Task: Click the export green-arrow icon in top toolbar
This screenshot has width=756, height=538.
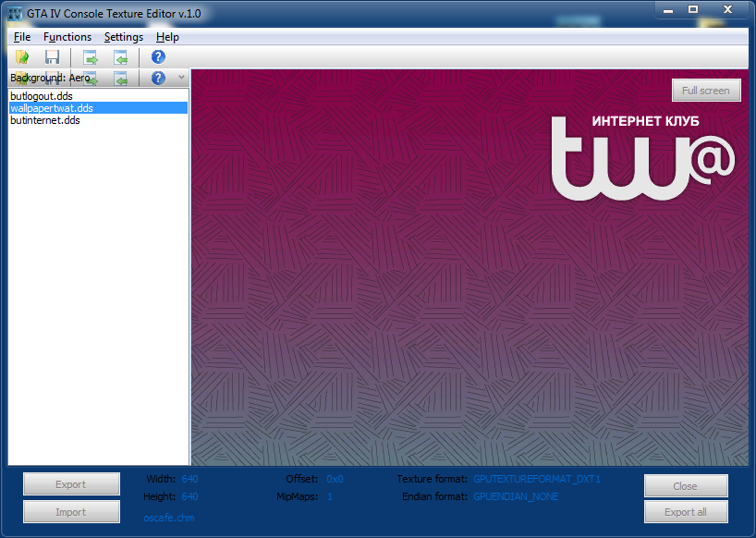Action: click(90, 57)
